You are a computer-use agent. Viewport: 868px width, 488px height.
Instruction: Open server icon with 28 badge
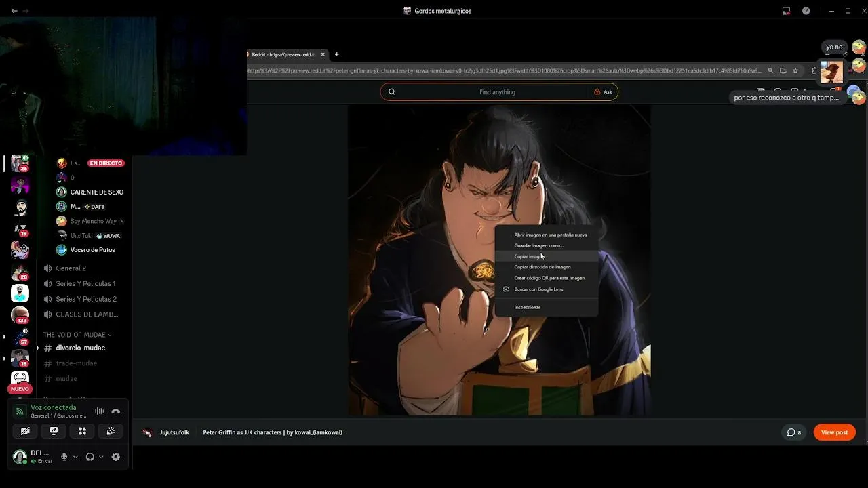(x=20, y=272)
